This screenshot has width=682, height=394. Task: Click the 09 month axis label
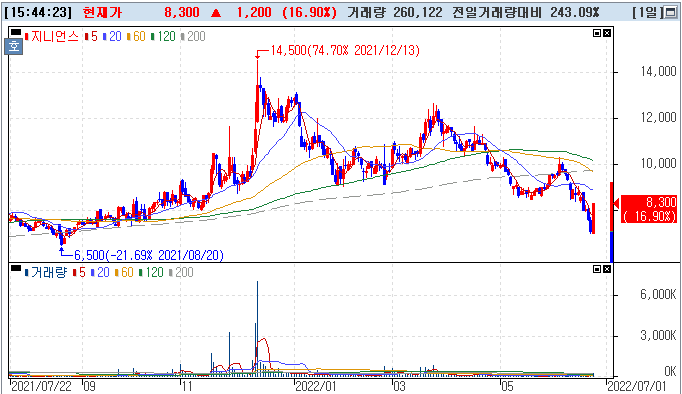tap(90, 386)
